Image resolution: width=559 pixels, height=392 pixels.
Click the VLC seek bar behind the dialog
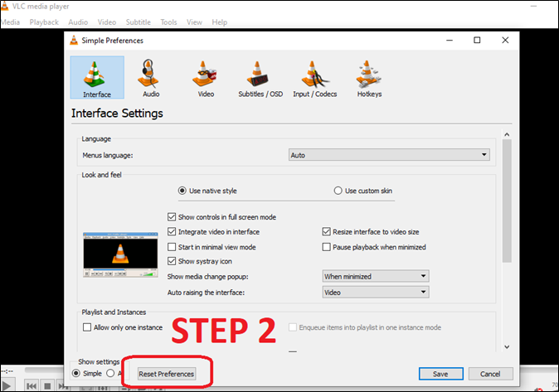pyautogui.click(x=45, y=370)
